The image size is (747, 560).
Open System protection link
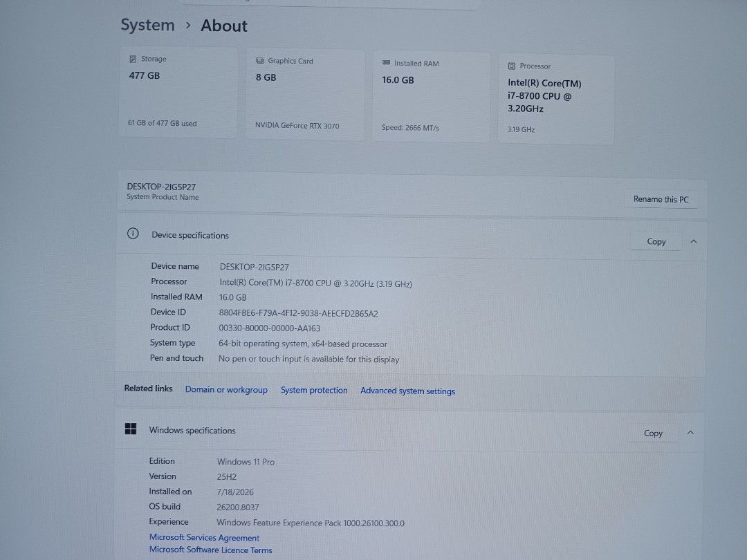point(314,390)
